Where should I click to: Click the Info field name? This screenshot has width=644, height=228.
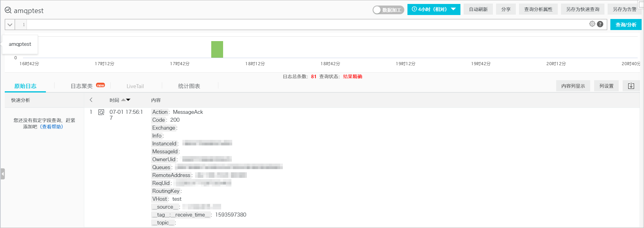157,136
